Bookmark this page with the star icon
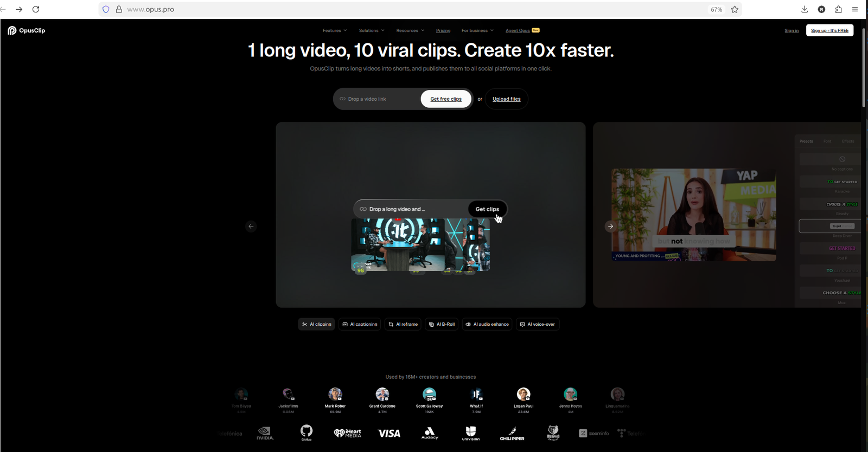868x452 pixels. (735, 9)
